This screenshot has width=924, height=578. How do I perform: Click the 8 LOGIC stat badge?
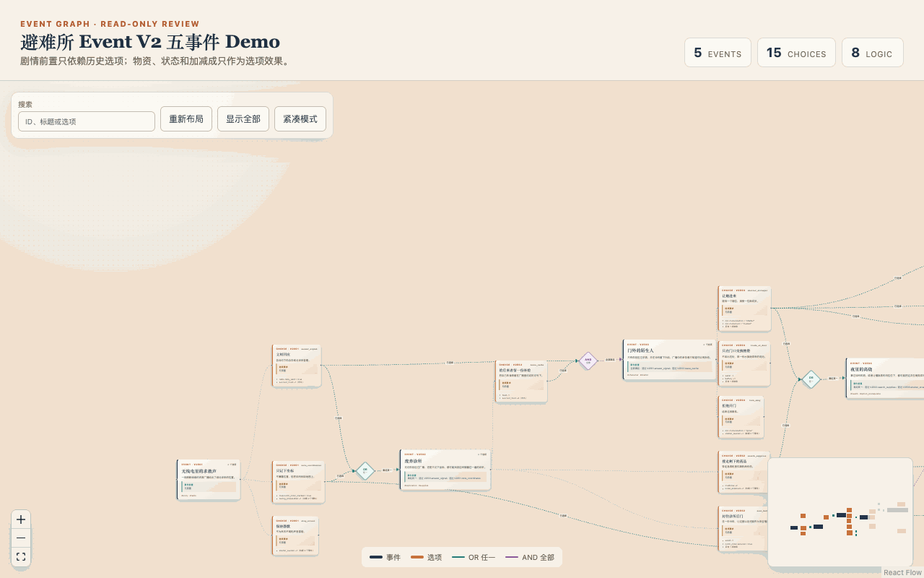872,53
